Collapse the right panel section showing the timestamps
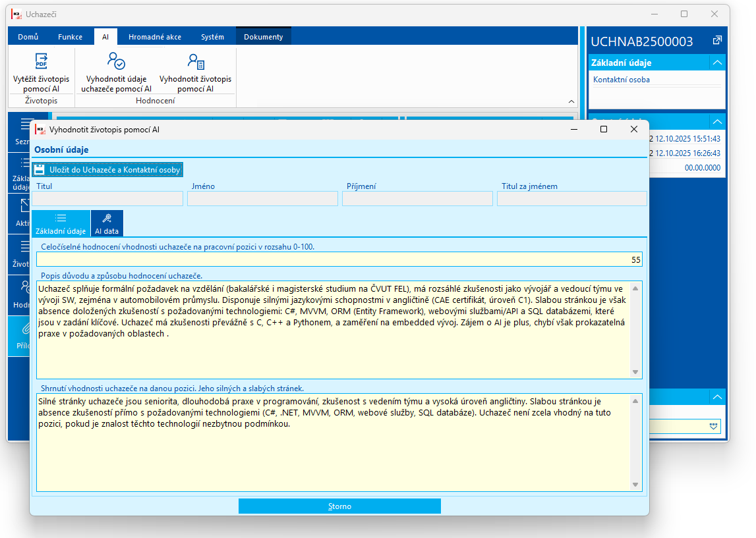Screen dimensions: 756x538 (x=717, y=122)
